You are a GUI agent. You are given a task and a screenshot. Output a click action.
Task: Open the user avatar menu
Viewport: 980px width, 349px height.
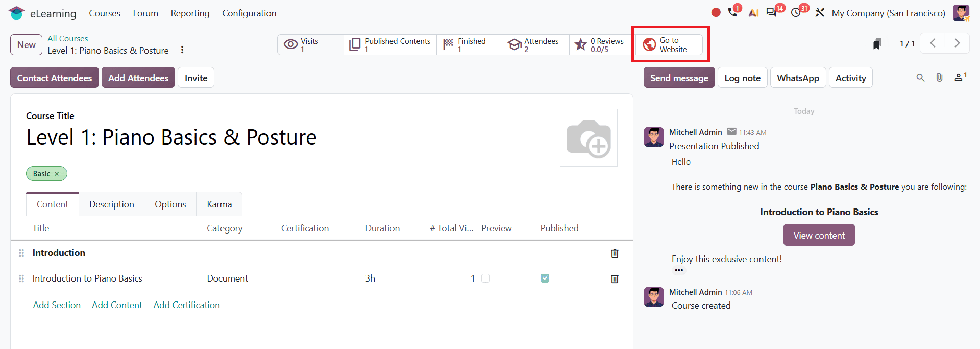[961, 13]
